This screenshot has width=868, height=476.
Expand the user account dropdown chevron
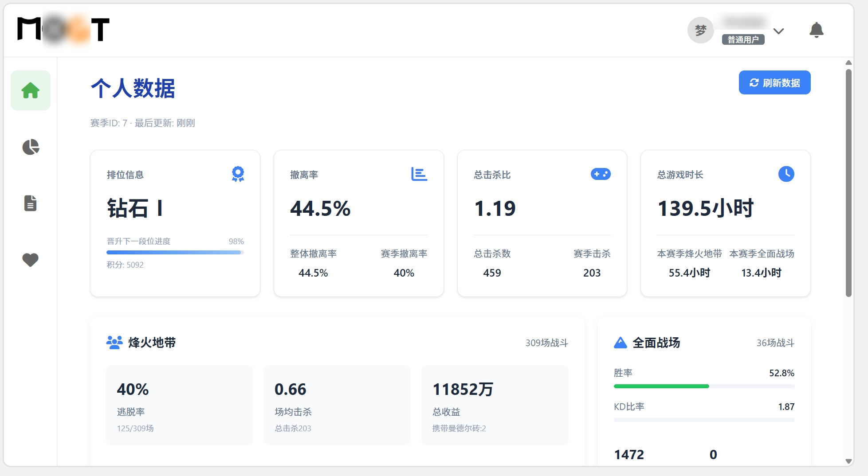[778, 31]
